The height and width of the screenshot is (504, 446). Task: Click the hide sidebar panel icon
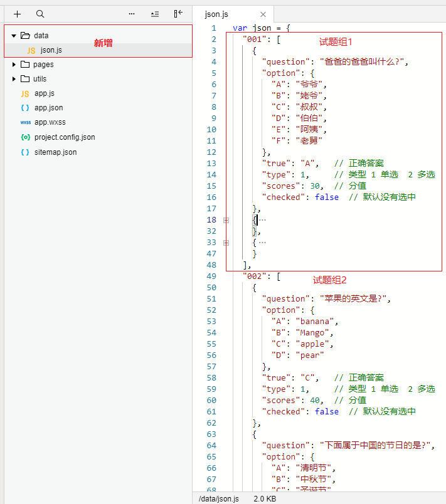(178, 14)
